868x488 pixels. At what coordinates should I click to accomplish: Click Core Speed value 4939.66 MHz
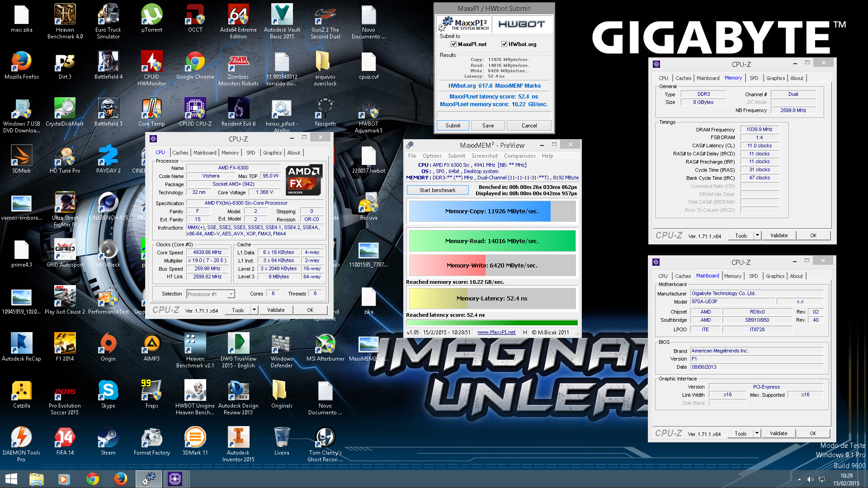[x=208, y=252]
